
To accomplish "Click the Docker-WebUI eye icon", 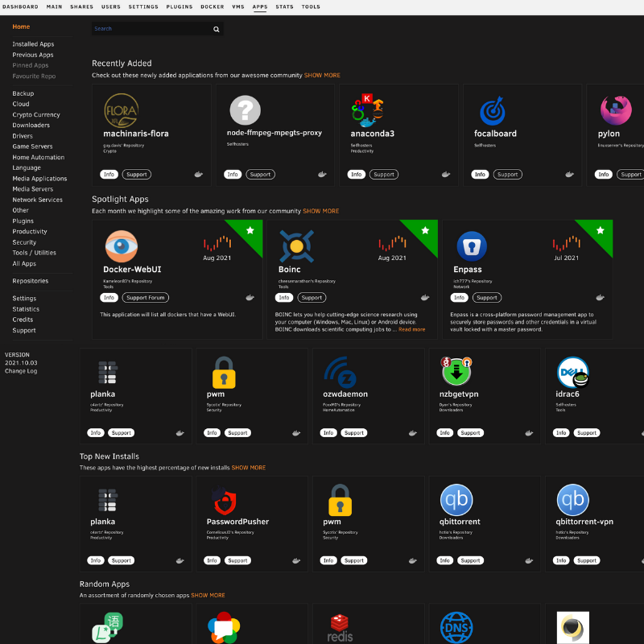I will point(121,246).
